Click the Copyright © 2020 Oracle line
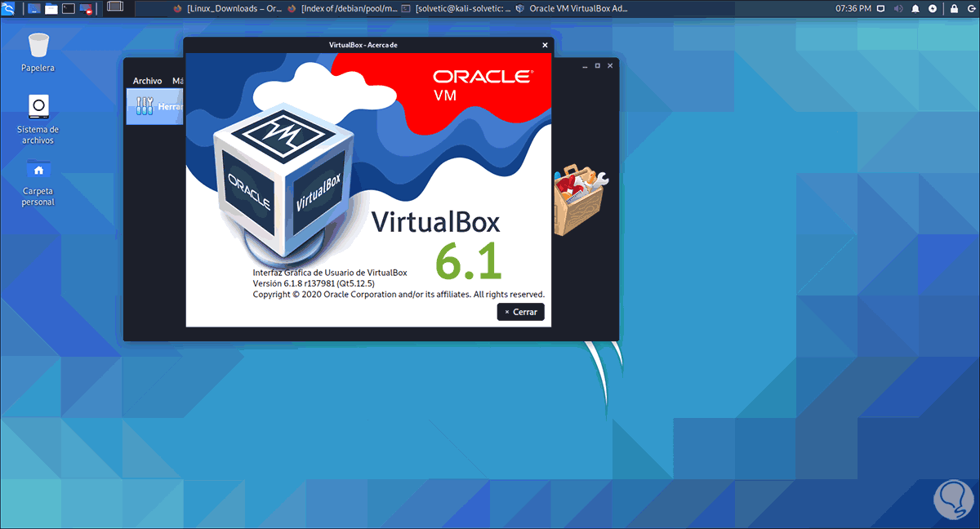The image size is (980, 529). [x=399, y=294]
